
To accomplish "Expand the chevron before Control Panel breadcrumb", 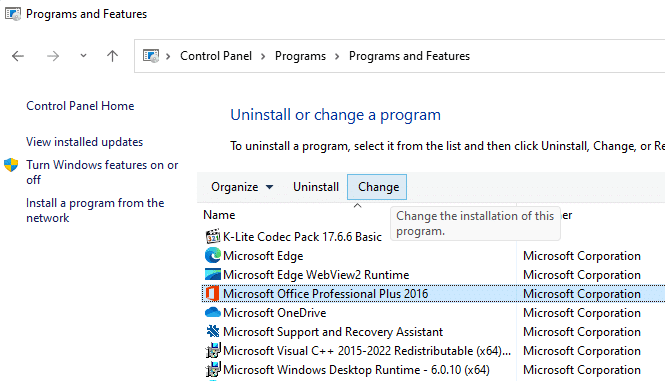I will tap(168, 56).
